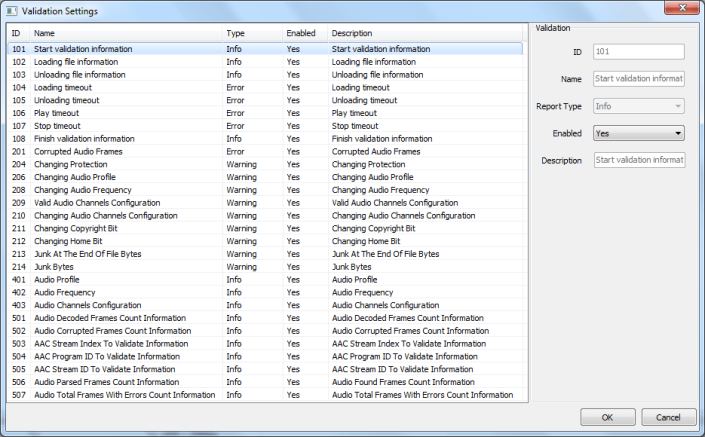Select row 503 AAC Stream Index To Validate

(265, 344)
